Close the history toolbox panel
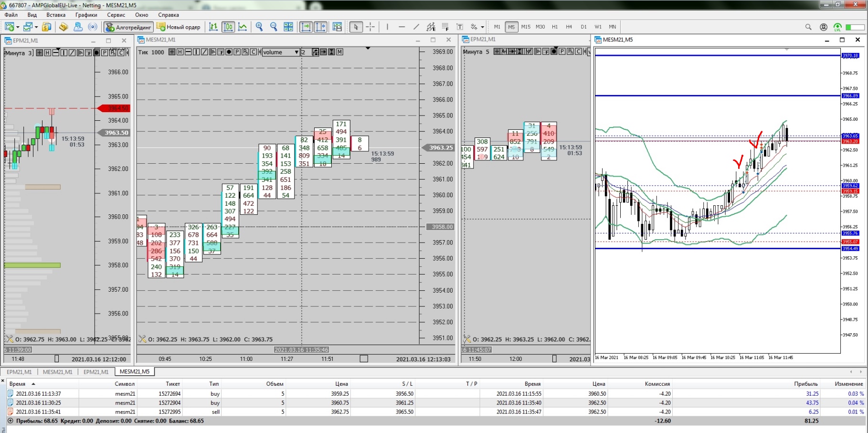 3,381
